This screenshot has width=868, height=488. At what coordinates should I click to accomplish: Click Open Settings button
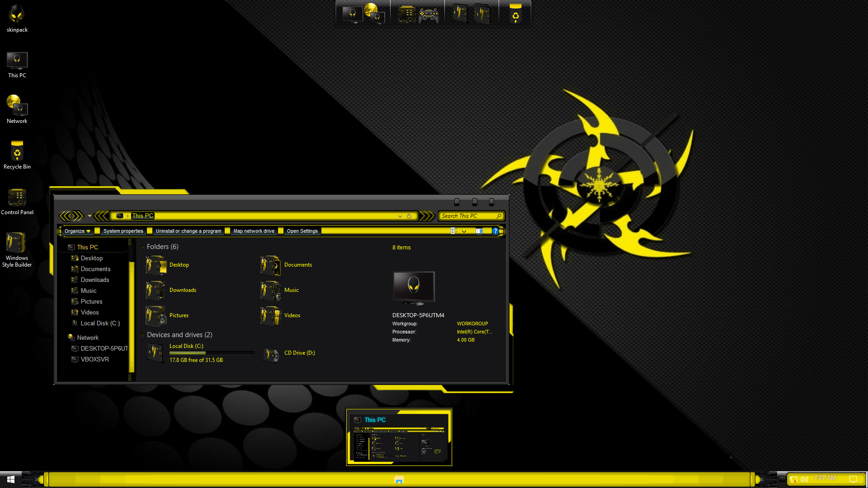tap(302, 231)
